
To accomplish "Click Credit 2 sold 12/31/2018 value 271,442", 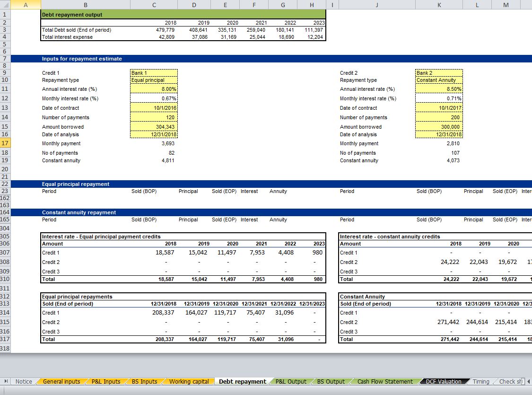I will (x=448, y=322).
